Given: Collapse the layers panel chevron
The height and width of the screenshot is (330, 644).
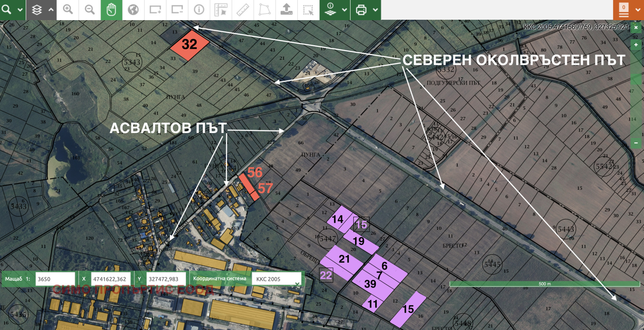Looking at the screenshot, I should tap(51, 10).
